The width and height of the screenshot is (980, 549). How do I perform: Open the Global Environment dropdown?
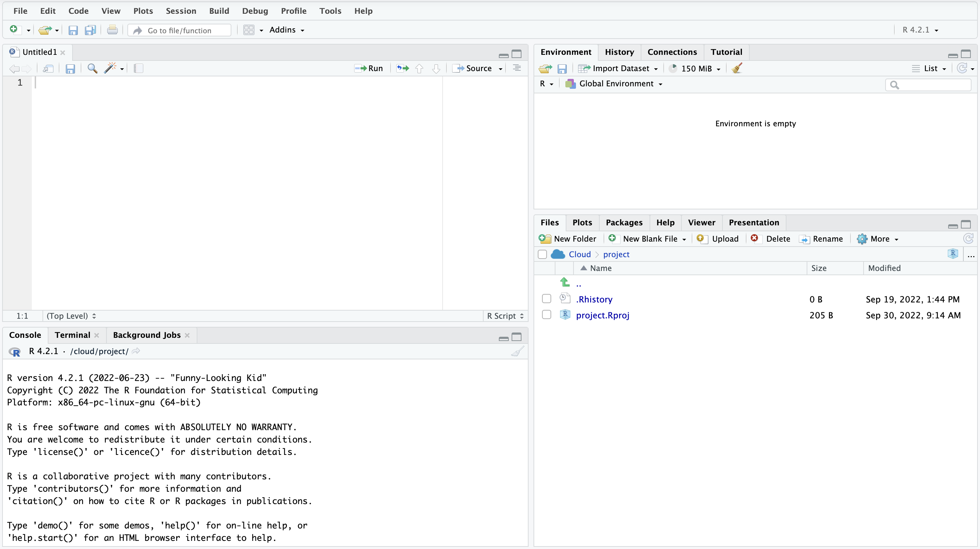click(x=613, y=84)
